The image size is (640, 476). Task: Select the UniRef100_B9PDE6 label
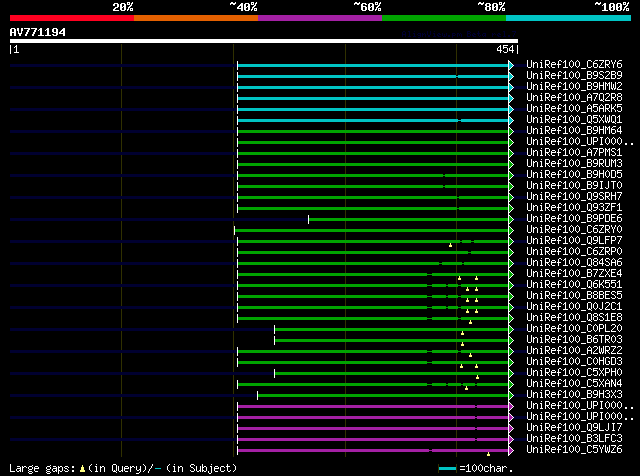(x=574, y=219)
